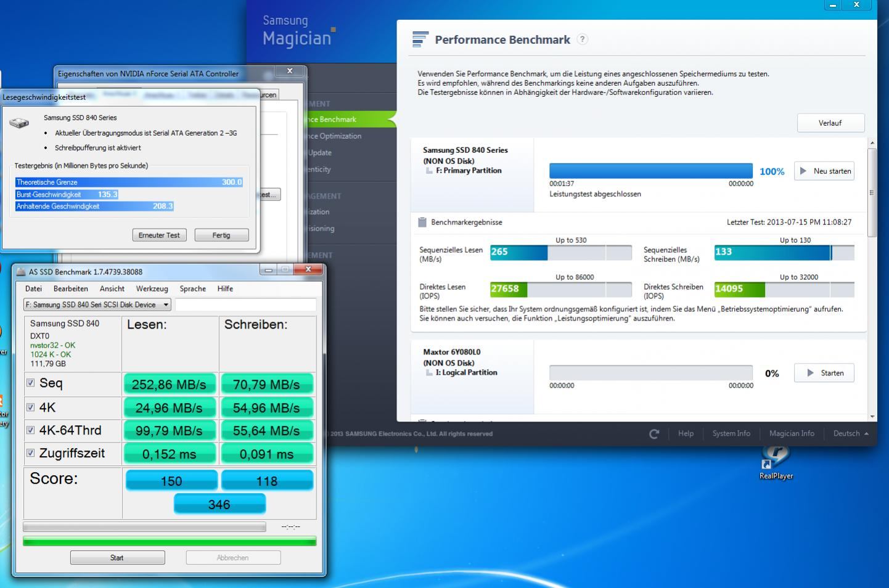Click the 4K-64Thrd write result 55,64 MB/s

(267, 430)
